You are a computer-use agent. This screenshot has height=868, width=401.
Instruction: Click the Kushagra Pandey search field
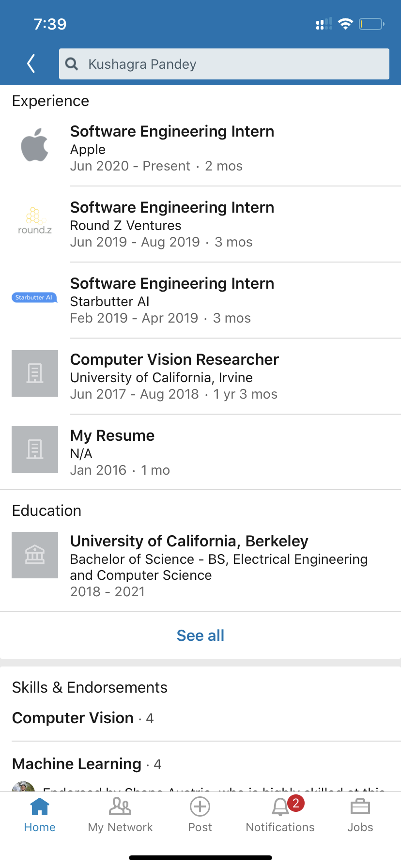point(232,64)
